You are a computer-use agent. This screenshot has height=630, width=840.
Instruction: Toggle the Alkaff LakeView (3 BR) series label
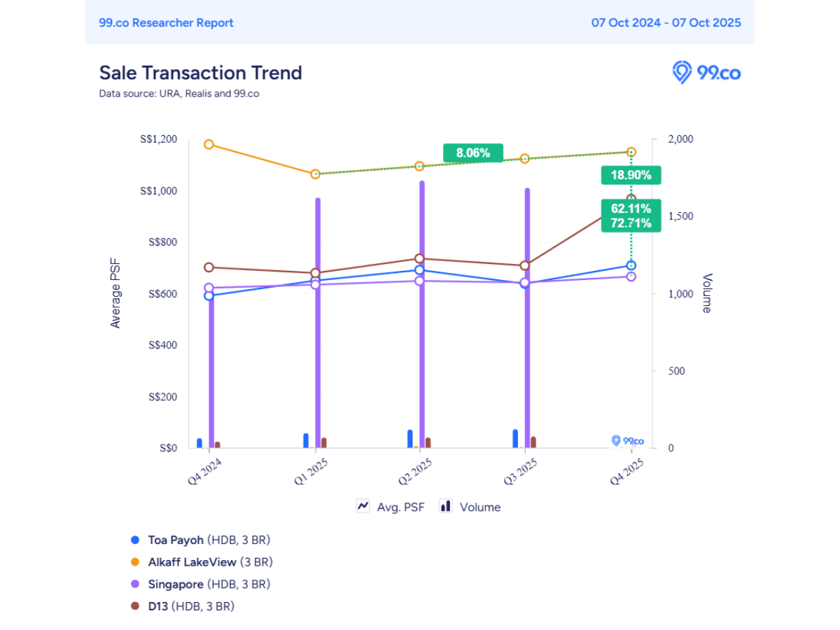click(210, 562)
